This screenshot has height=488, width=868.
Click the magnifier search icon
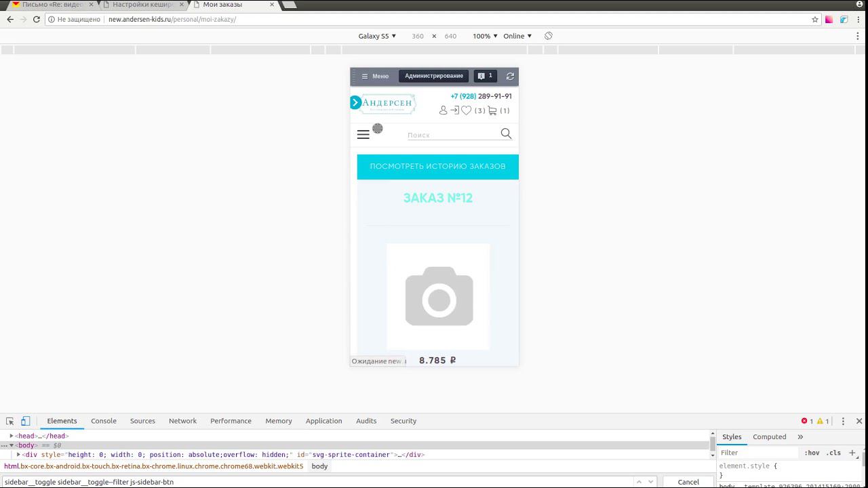click(506, 134)
